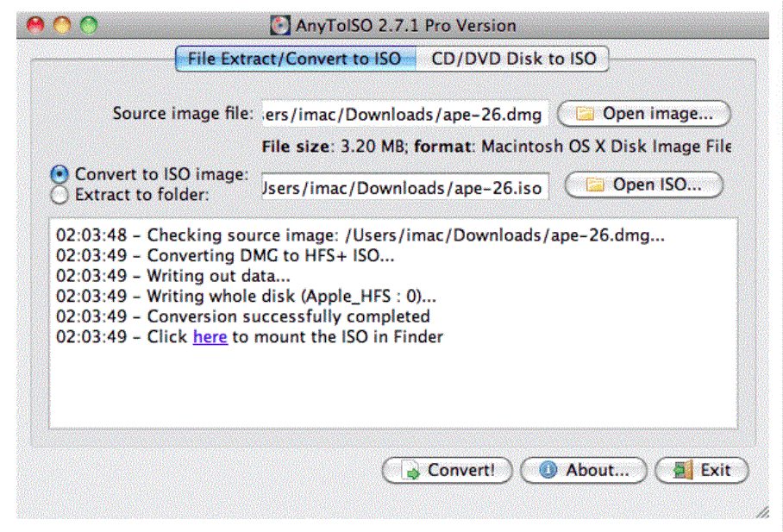This screenshot has height=532, width=783.
Task: Click log line 'Writing whole disk (Apple_HFS : 0)...'
Action: (246, 297)
